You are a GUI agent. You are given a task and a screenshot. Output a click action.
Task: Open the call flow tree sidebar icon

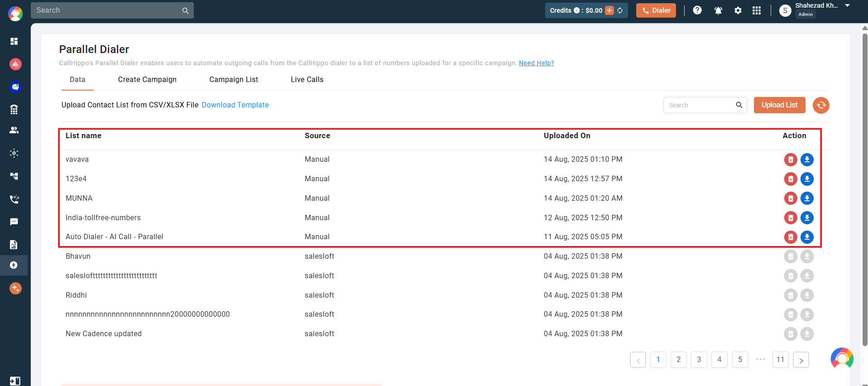coord(14,176)
